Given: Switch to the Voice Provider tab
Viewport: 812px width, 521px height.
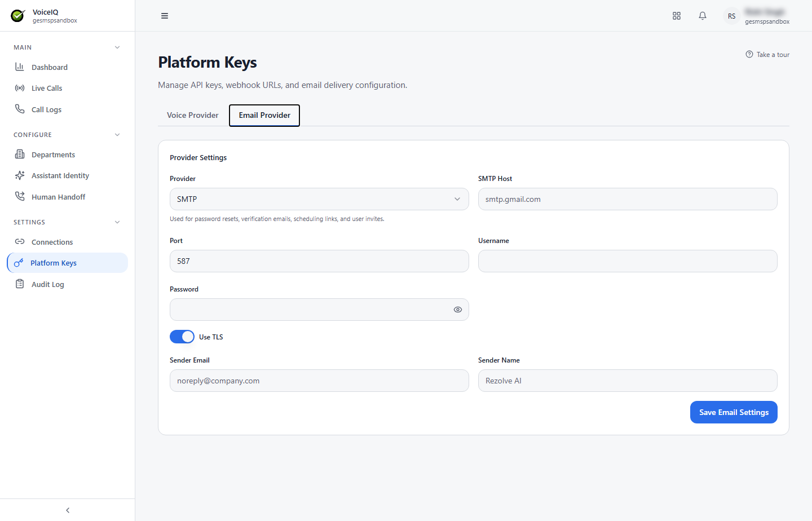Looking at the screenshot, I should tap(193, 115).
